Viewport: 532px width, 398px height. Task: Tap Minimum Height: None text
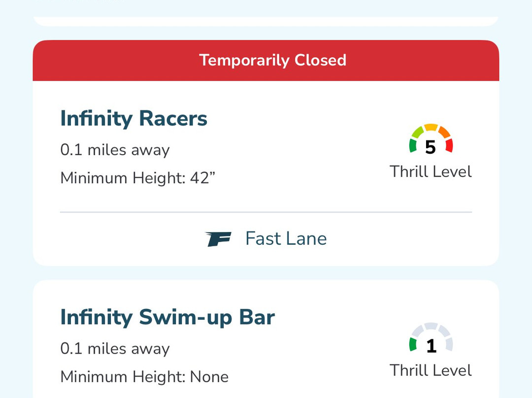tap(144, 377)
